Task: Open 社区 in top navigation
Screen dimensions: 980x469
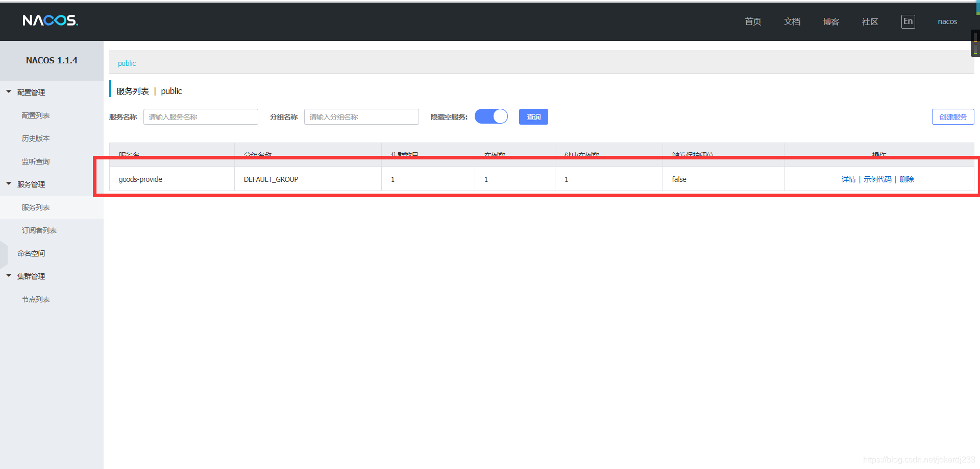Action: coord(870,21)
